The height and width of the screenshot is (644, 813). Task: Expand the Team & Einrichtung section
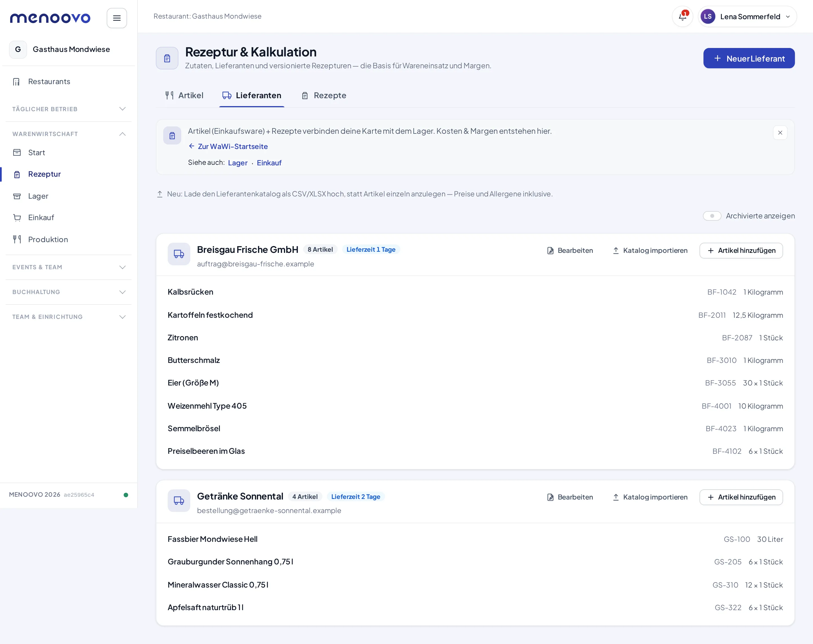click(x=69, y=317)
